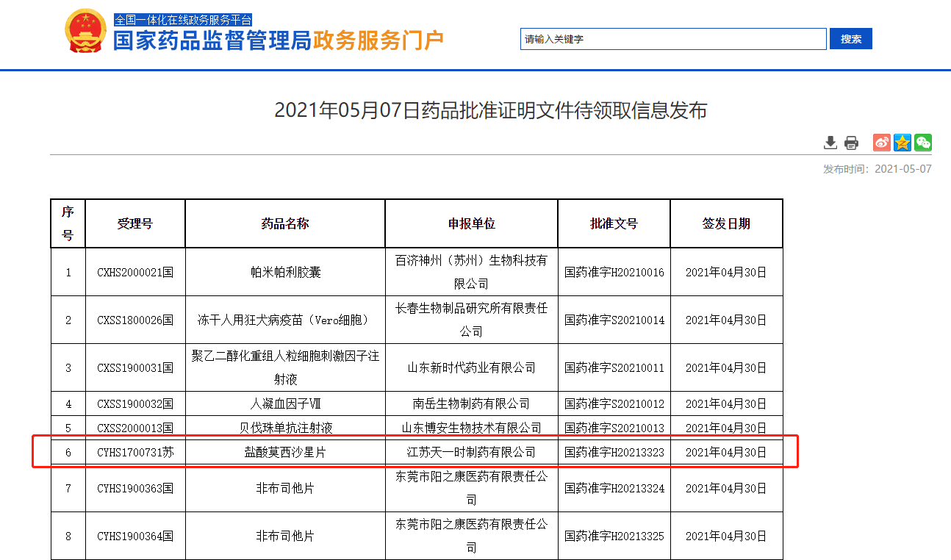Select approval number 国药准字S20210014
The image size is (951, 560).
pos(614,320)
